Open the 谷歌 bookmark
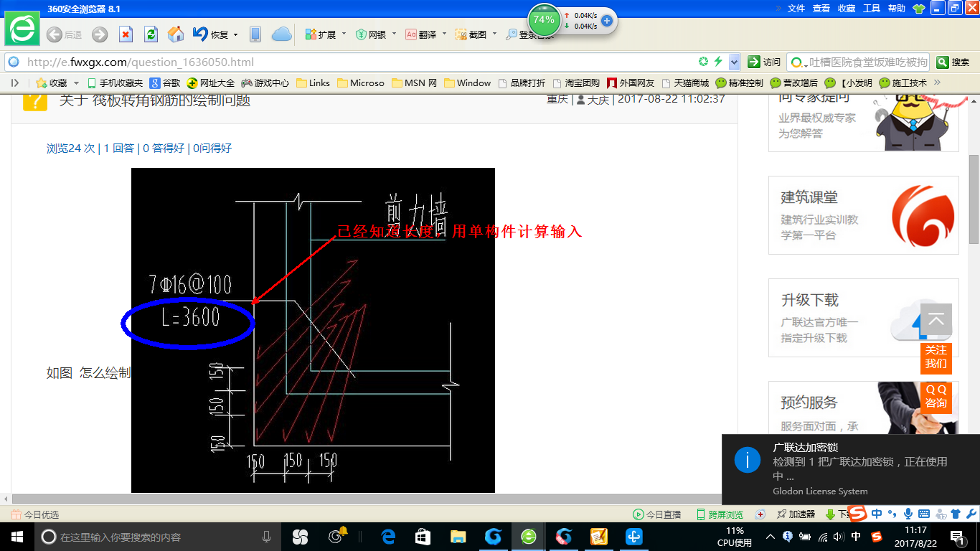This screenshot has height=551, width=980. pos(166,83)
